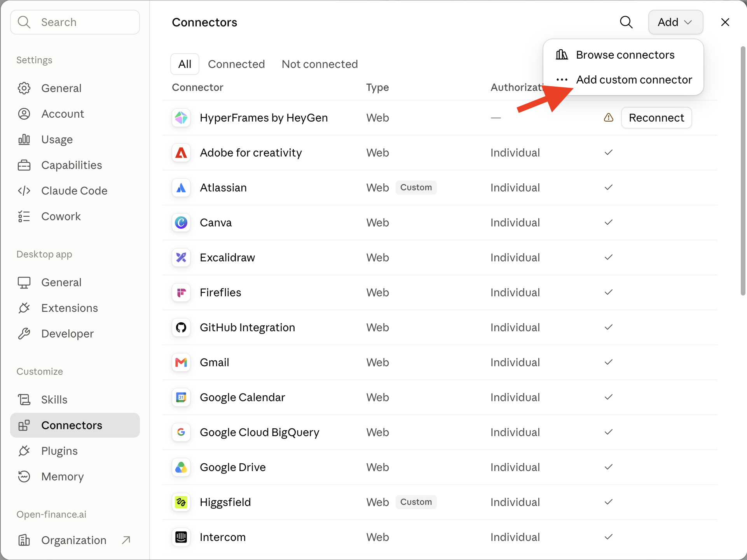Click the Intercom logo icon

point(181,537)
